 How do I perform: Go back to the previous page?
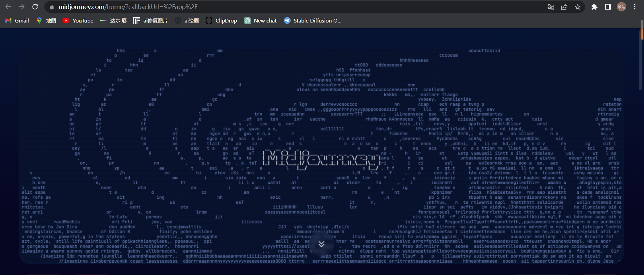(8, 7)
